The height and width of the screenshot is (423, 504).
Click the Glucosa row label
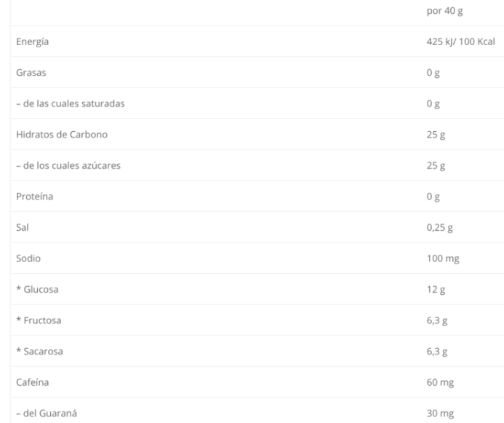tap(41, 290)
